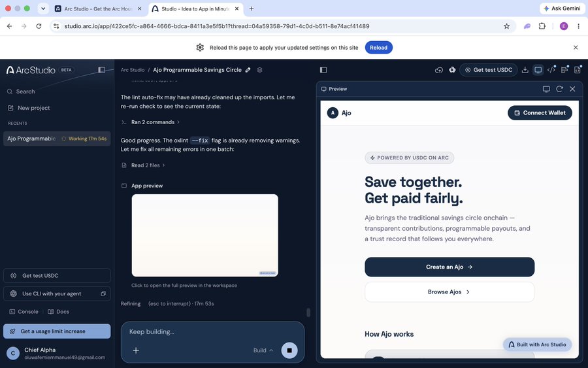
Task: Click Get a usage limit increase
Action: pos(57,331)
